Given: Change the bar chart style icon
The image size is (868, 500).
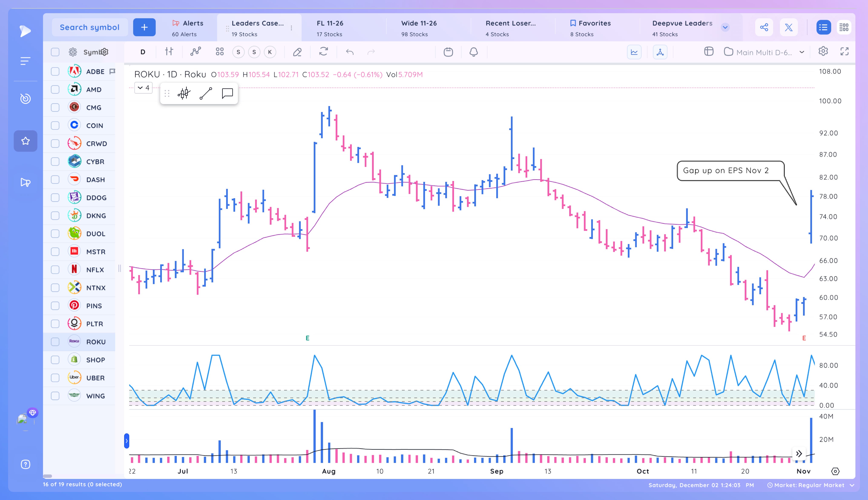Looking at the screenshot, I should pos(169,52).
